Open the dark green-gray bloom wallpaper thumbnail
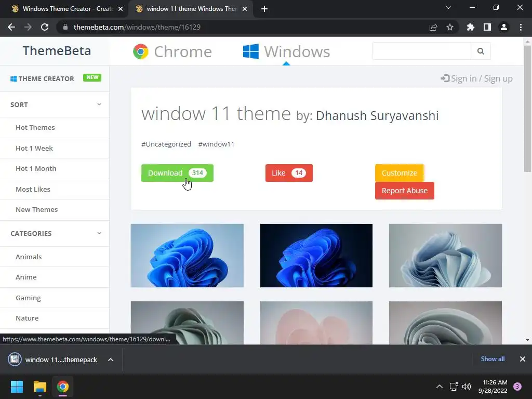The image size is (532, 399). click(x=187, y=323)
